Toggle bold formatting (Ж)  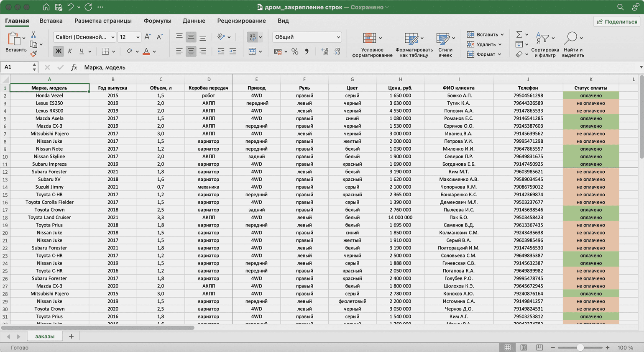(x=58, y=51)
